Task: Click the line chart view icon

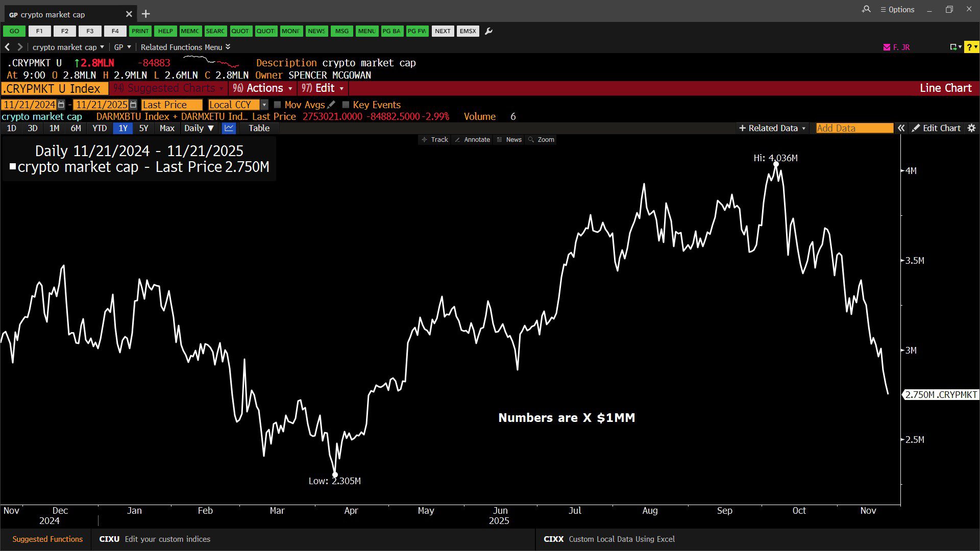Action: point(229,128)
